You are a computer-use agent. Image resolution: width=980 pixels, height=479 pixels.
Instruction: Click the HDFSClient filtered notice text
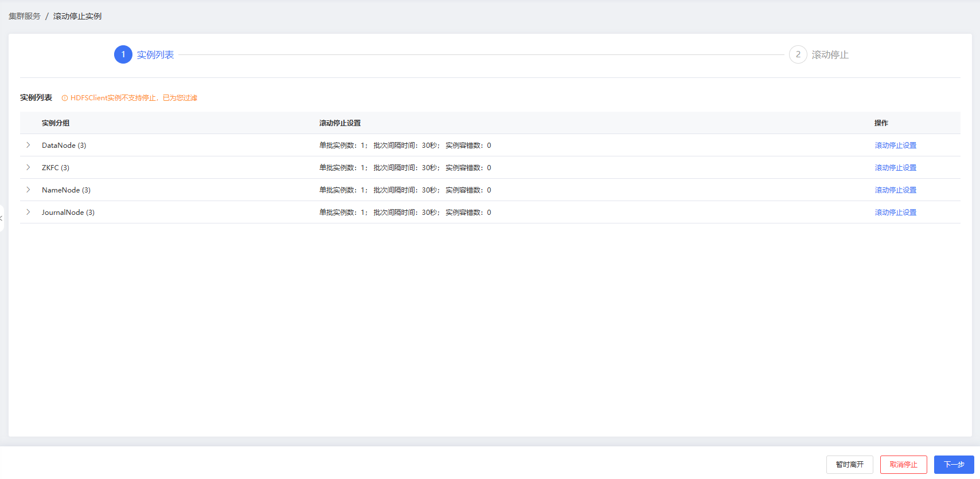click(x=134, y=98)
